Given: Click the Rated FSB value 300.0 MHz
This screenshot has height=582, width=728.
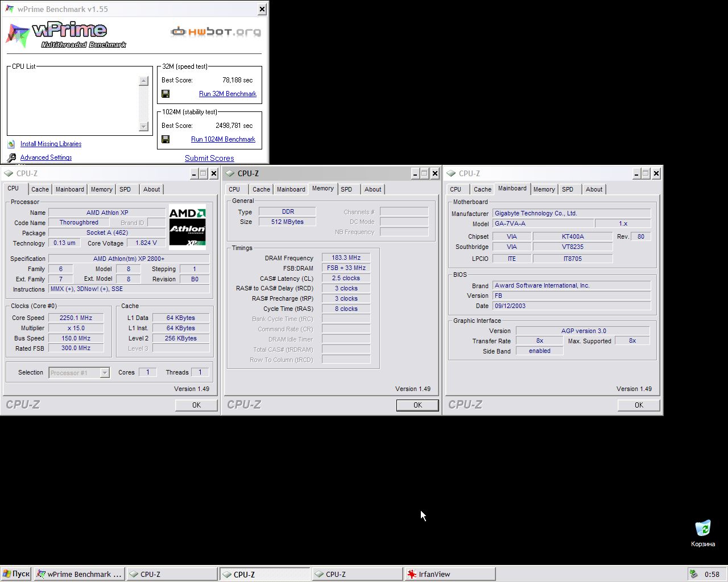Looking at the screenshot, I should (76, 348).
